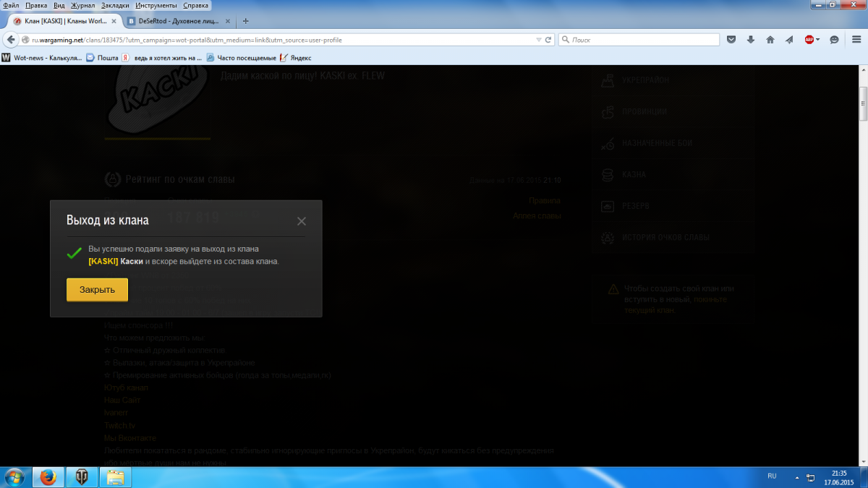Click the Правила link
868x488 pixels.
(545, 200)
